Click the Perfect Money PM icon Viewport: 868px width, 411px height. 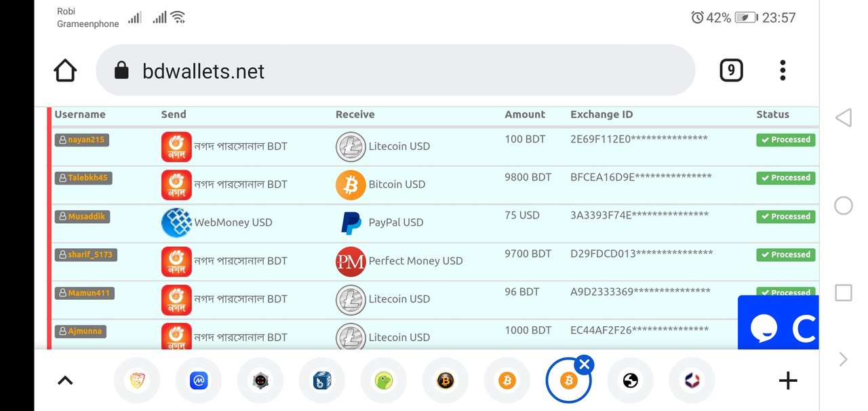coord(351,261)
